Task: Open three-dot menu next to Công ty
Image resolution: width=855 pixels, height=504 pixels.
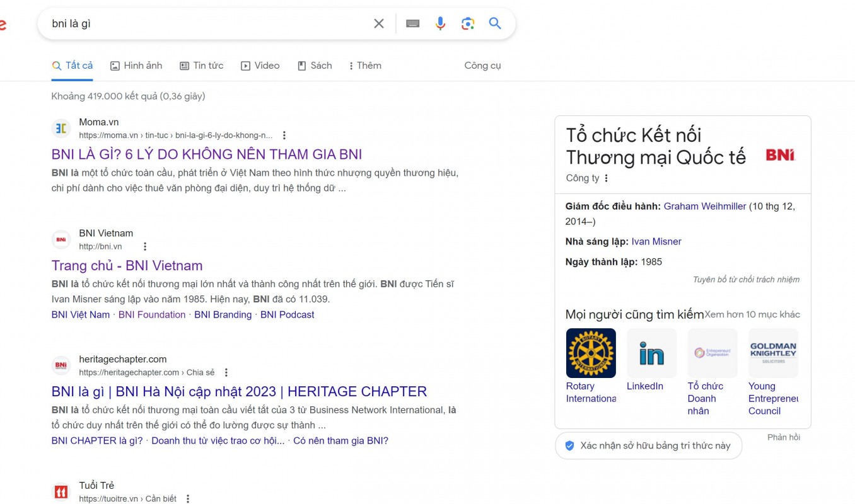Action: (607, 178)
